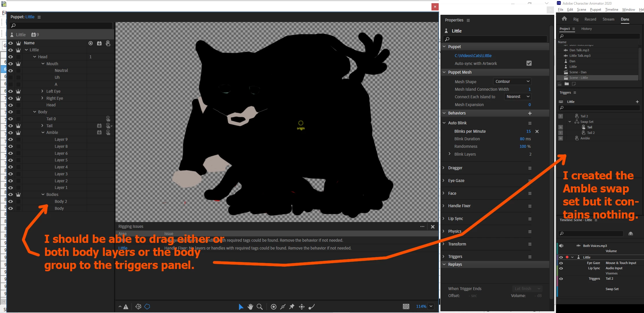This screenshot has height=313, width=644.
Task: Add a behavior with plus button
Action: 530,113
